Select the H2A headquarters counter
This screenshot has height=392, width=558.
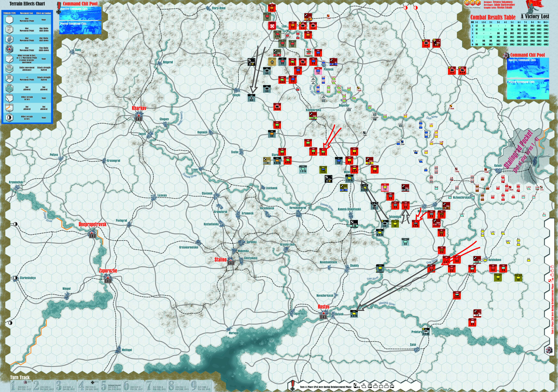[x=277, y=53]
